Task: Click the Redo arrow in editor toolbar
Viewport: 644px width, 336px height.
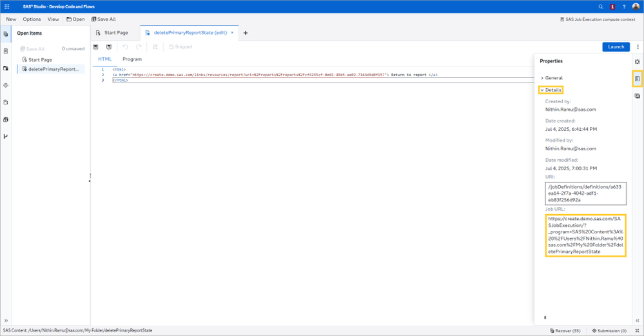Action: [139, 47]
